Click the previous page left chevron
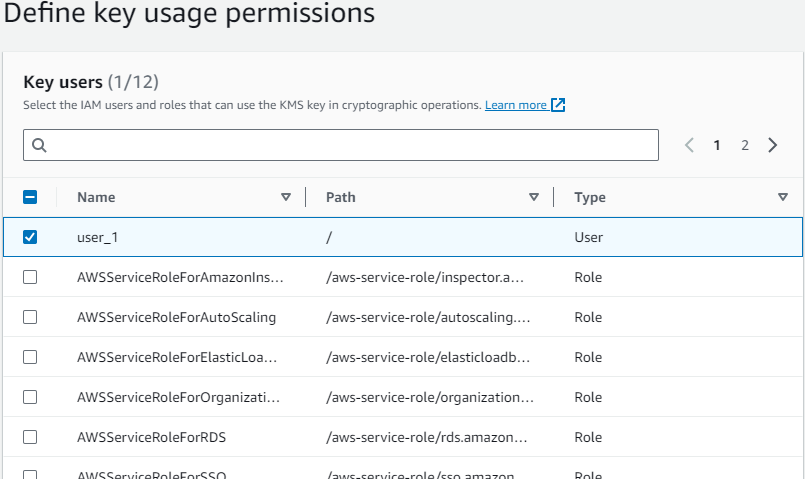Image resolution: width=805 pixels, height=479 pixels. [x=689, y=145]
